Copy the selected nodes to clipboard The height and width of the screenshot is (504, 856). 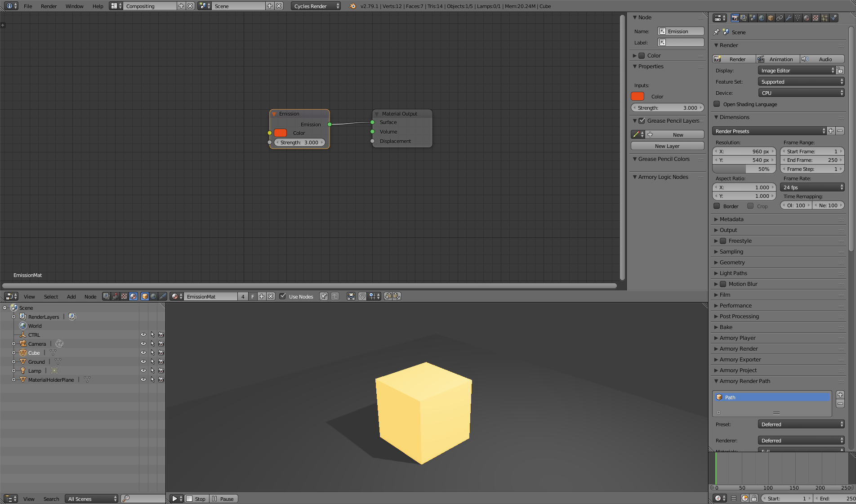click(388, 296)
